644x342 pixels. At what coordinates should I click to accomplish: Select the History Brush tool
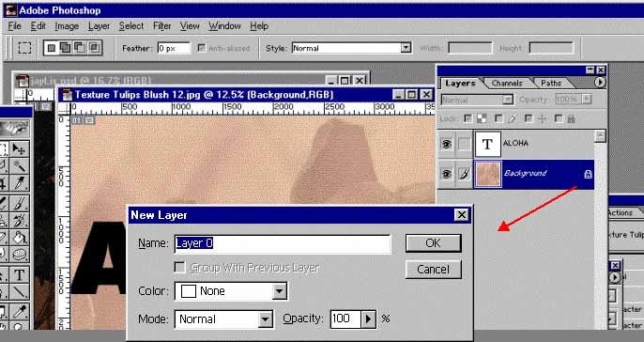20,220
